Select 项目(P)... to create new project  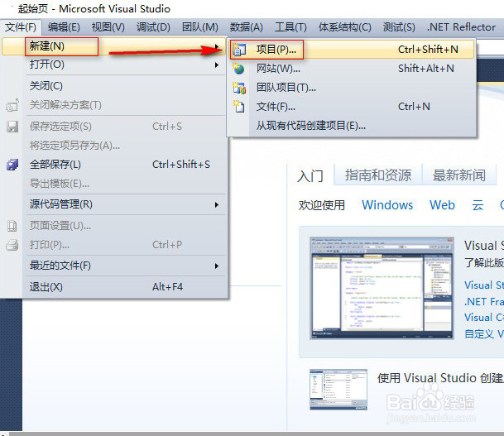[352, 50]
